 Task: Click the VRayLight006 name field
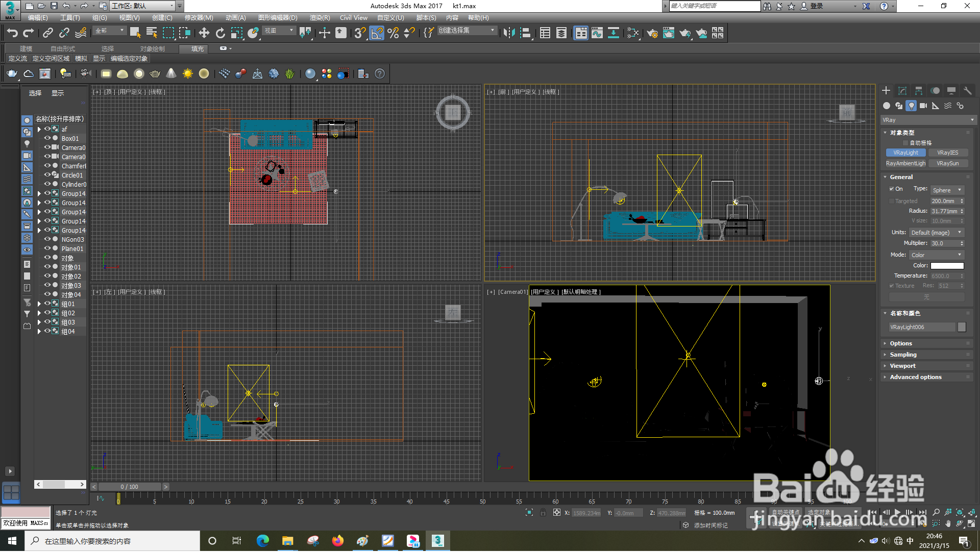coord(922,328)
